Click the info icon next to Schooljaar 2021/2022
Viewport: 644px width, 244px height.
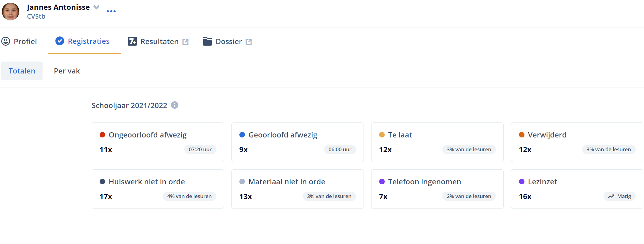[175, 105]
